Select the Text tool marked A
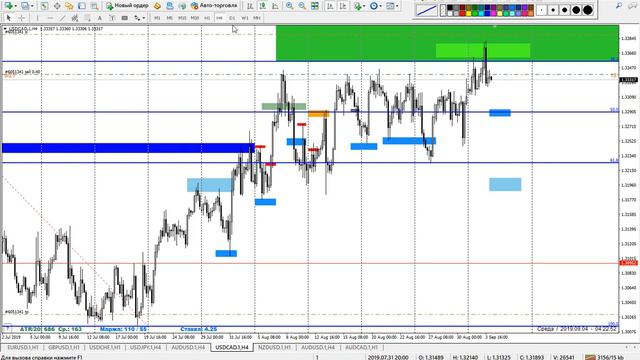640x360 pixels. (100, 18)
